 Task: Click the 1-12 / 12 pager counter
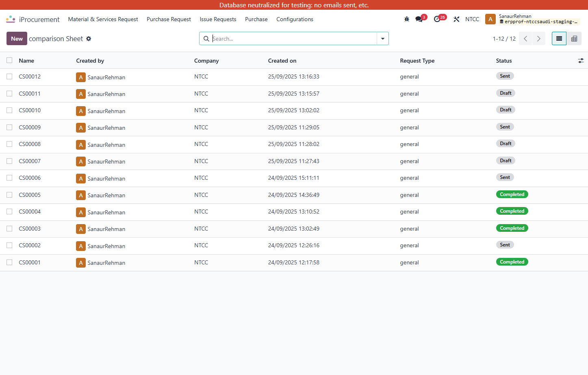pos(504,39)
